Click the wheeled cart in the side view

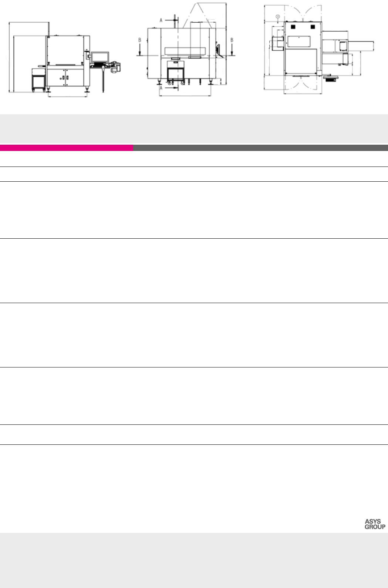[176, 74]
